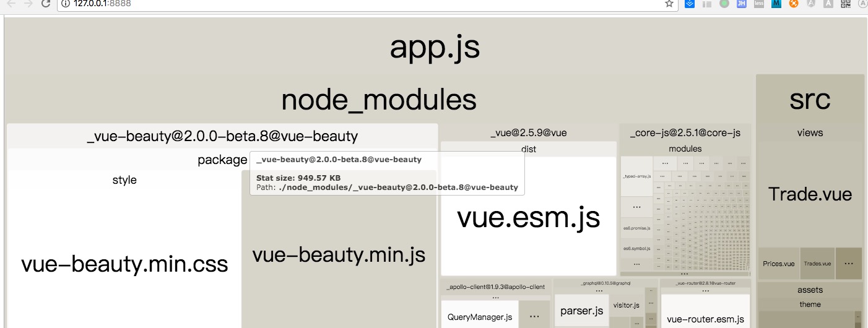
Task: Click the Angular shield extension icon
Action: coord(811,4)
